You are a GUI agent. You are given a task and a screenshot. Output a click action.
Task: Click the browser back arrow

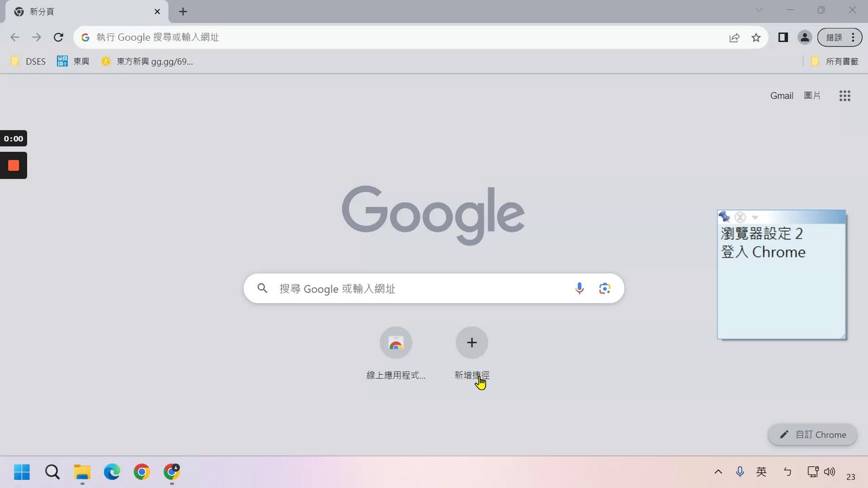point(15,37)
